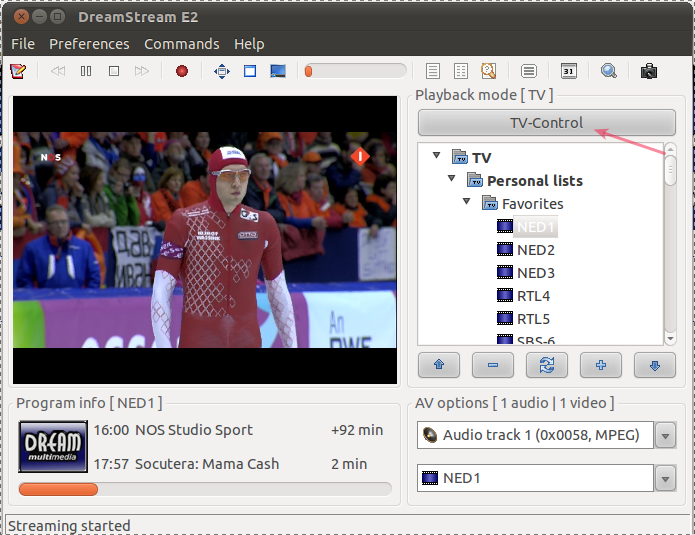The width and height of the screenshot is (695, 535).
Task: Click the TV-Control button
Action: [x=547, y=123]
